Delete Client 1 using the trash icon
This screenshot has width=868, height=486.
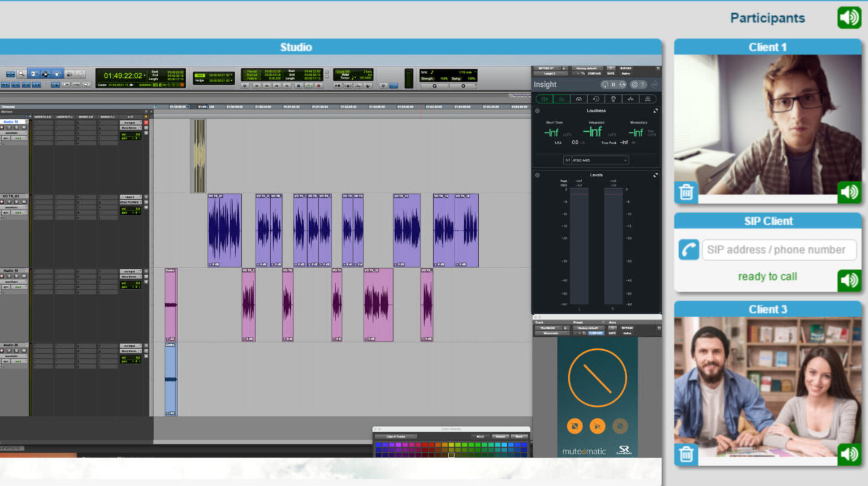pyautogui.click(x=686, y=192)
